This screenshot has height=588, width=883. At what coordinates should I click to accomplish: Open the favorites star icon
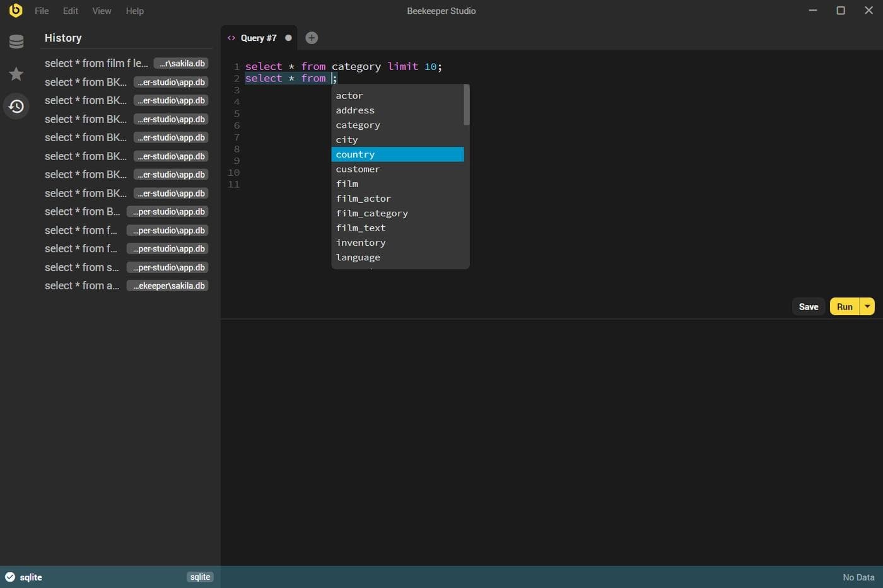point(16,74)
